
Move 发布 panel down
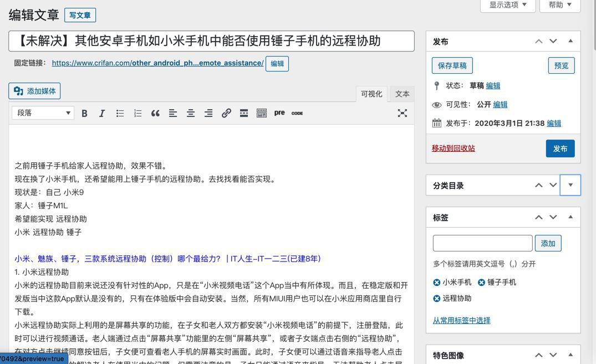pos(553,41)
